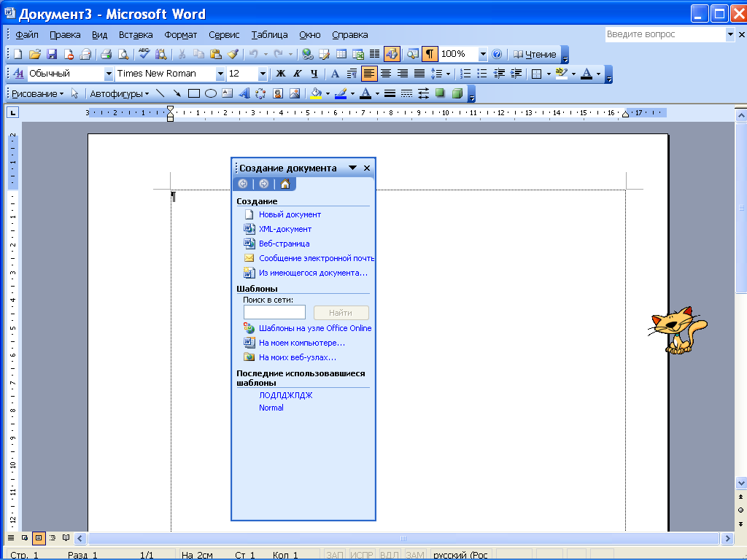Select the Rectangle drawing tool
Viewport: 747px width, 560px height.
pos(194,93)
